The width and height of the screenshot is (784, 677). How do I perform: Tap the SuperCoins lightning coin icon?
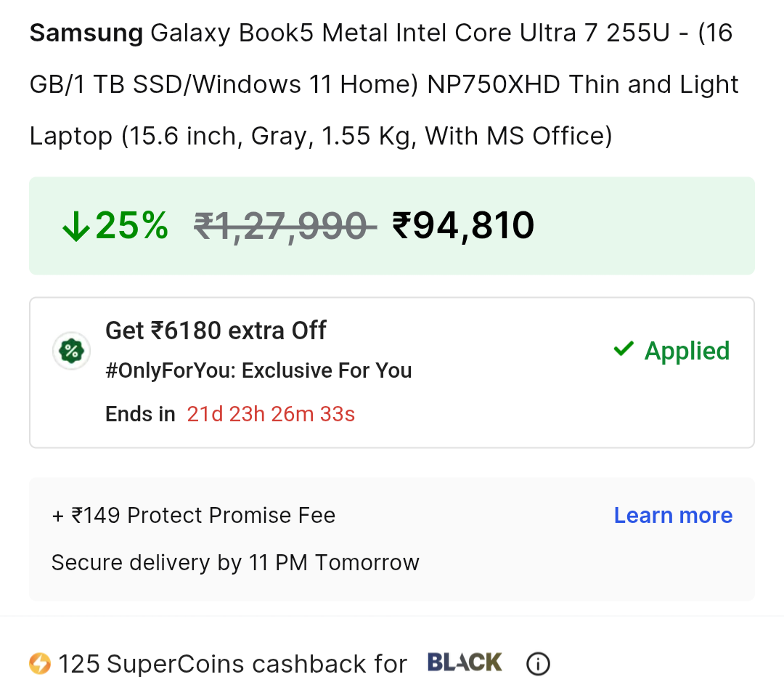pyautogui.click(x=40, y=663)
